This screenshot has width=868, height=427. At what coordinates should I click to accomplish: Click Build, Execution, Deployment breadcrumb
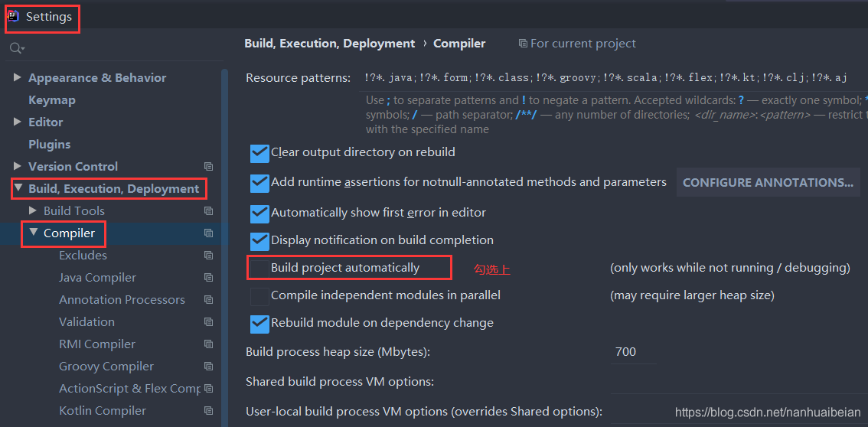coord(329,44)
